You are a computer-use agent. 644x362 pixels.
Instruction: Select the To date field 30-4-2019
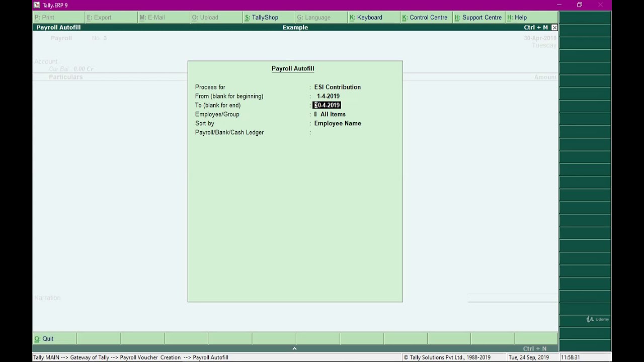point(327,105)
